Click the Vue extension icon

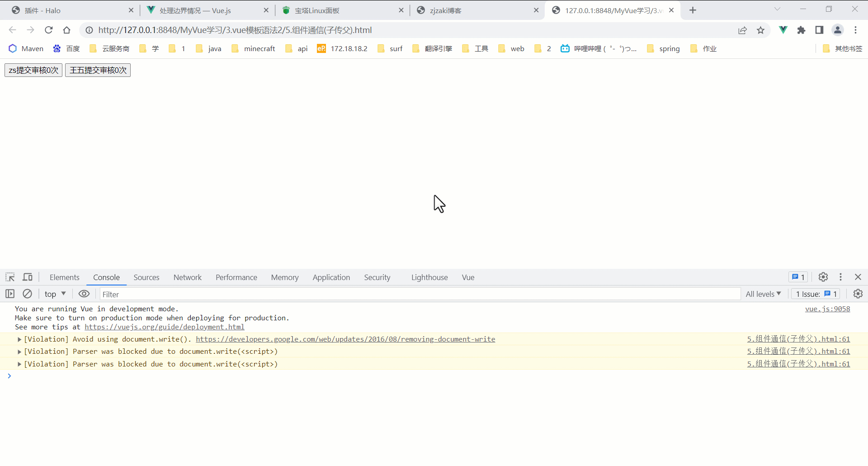783,30
